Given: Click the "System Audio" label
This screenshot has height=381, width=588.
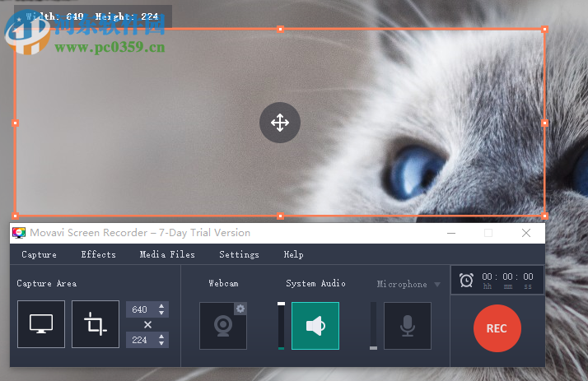Looking at the screenshot, I should point(315,284).
